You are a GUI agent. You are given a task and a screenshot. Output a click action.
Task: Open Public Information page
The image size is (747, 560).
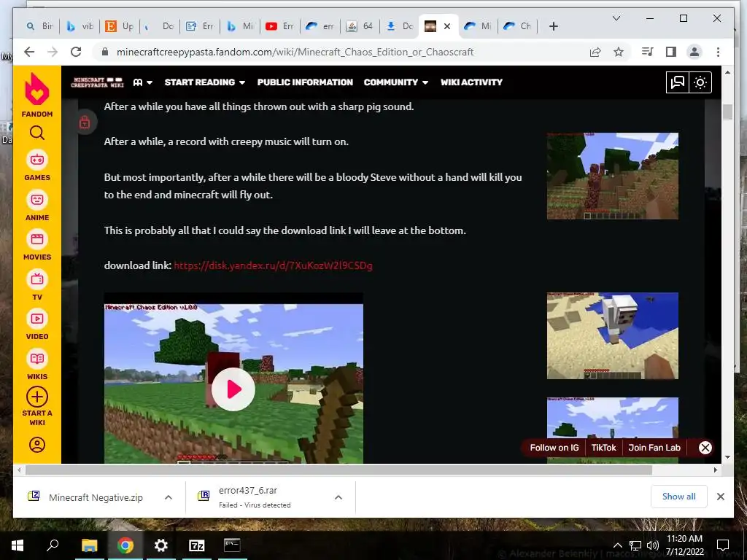[x=305, y=82]
